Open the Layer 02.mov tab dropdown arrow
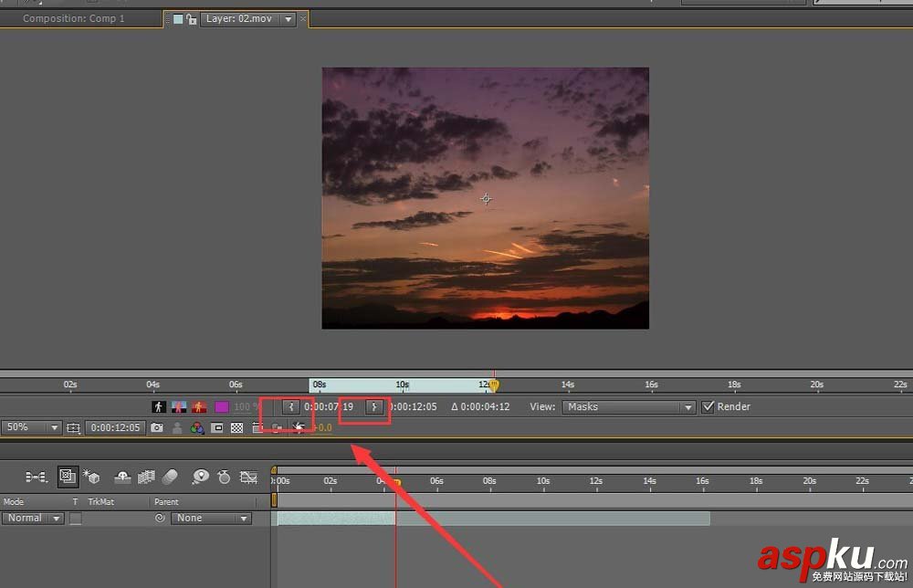 (289, 19)
